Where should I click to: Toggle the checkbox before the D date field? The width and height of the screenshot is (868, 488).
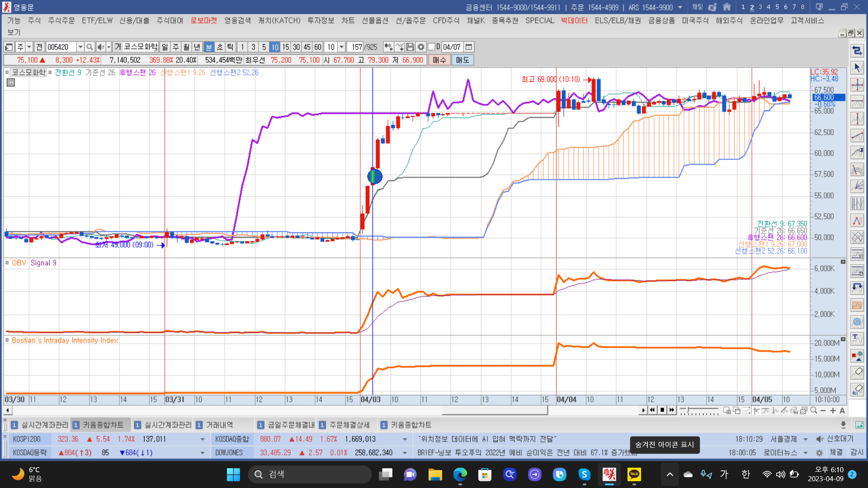click(431, 47)
